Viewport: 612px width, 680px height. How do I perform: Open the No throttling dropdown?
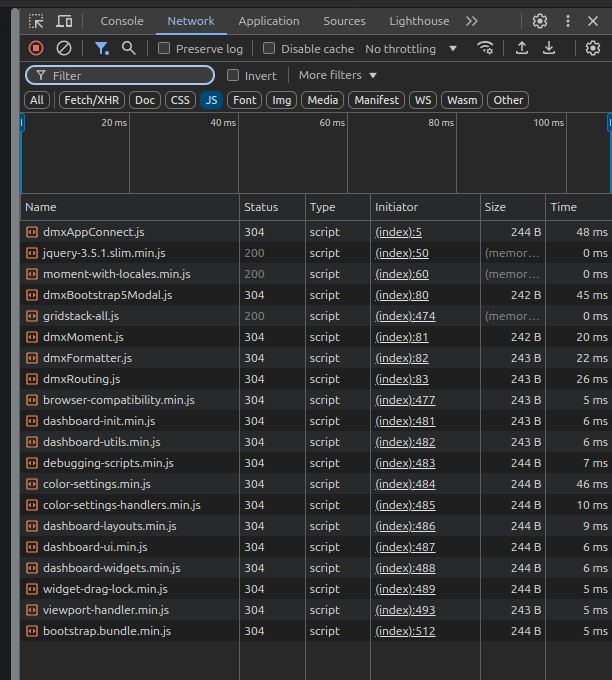[411, 49]
